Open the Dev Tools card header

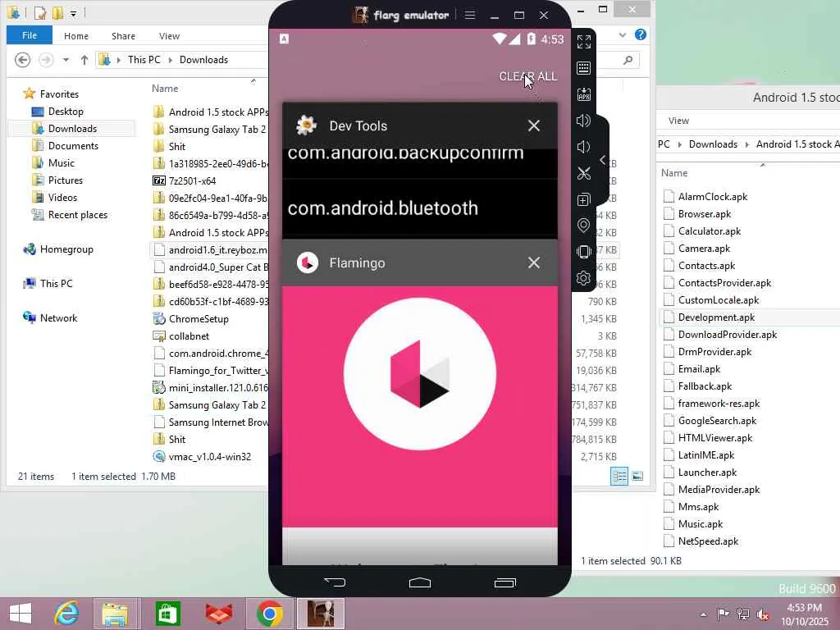[420, 126]
